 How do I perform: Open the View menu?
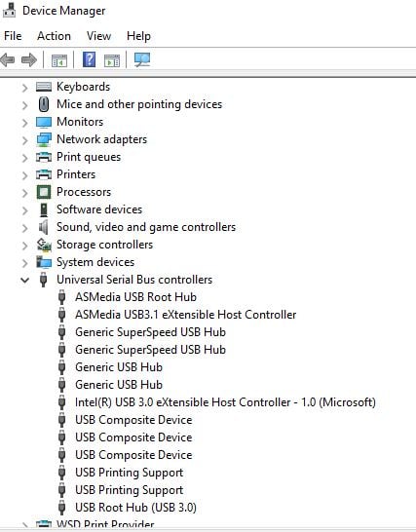click(x=98, y=36)
